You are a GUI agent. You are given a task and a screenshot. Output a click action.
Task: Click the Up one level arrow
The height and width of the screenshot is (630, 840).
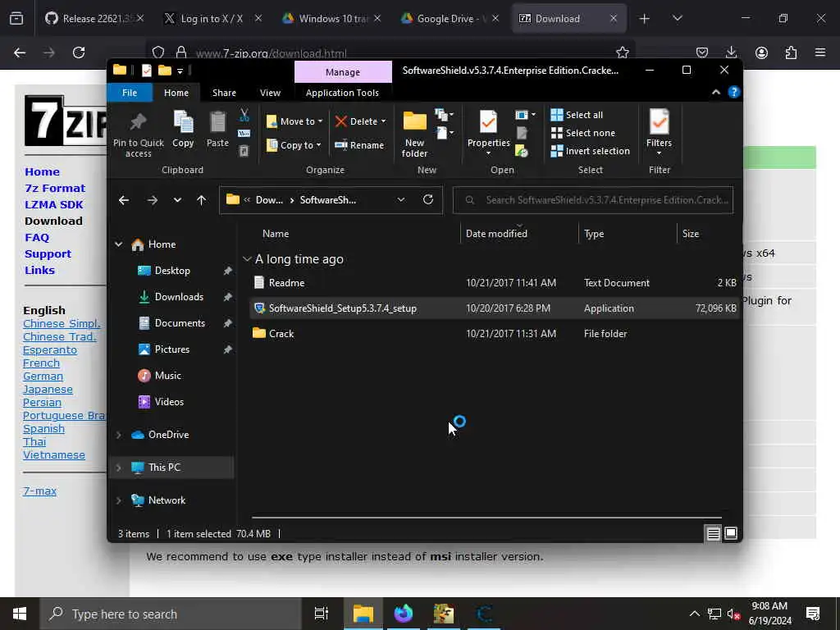coord(202,200)
